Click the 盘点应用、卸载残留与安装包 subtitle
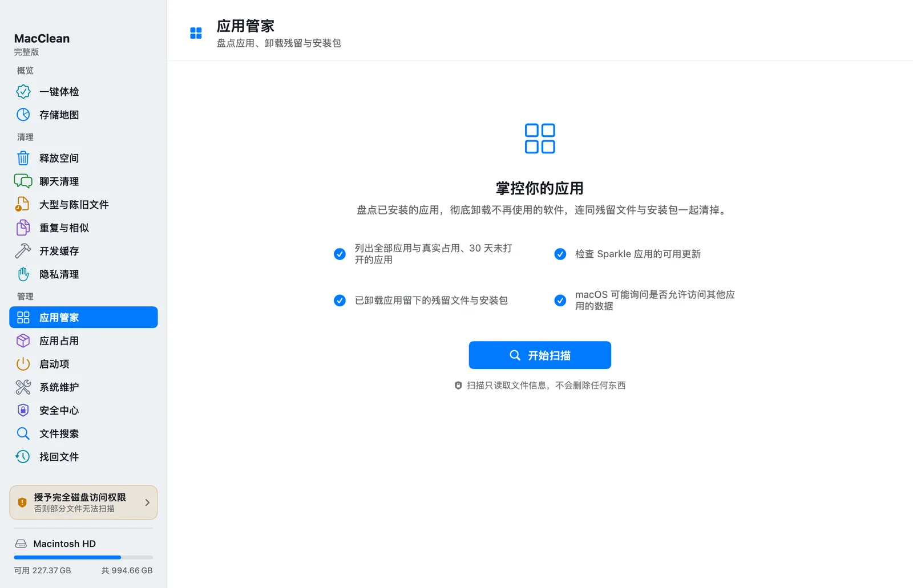 click(278, 43)
